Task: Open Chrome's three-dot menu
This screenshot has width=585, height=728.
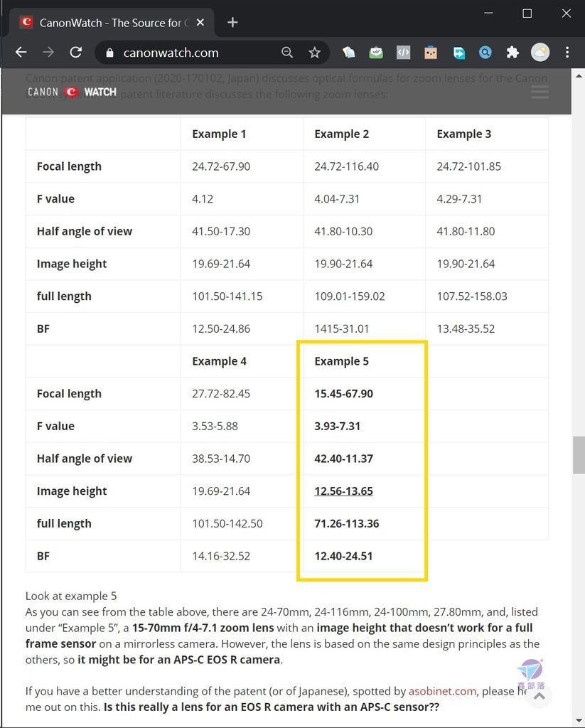Action: [x=567, y=53]
